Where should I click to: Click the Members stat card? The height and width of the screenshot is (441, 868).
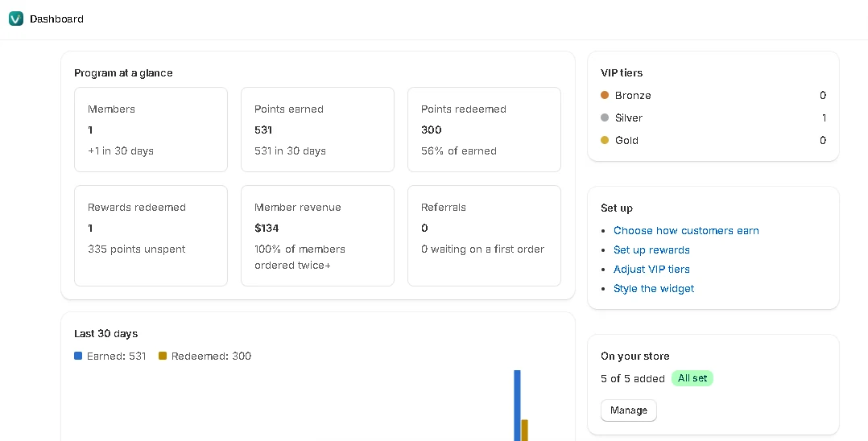pyautogui.click(x=151, y=130)
